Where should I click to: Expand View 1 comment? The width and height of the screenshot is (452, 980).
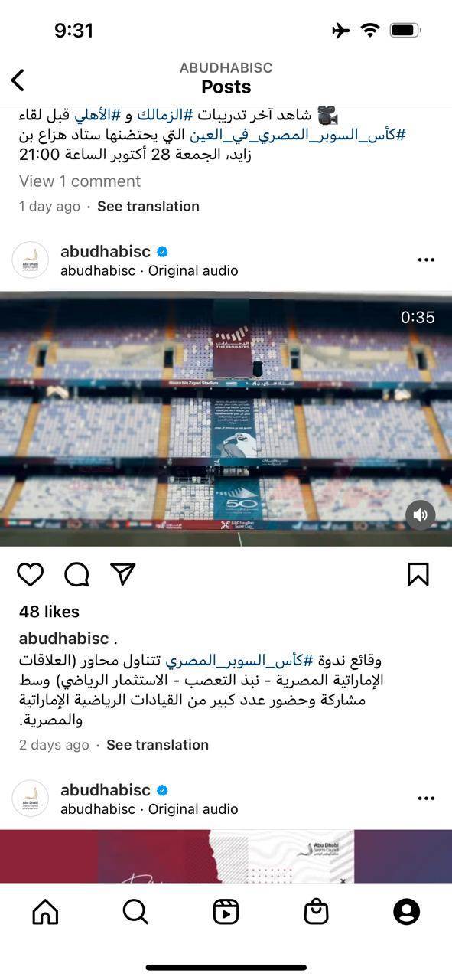point(80,181)
